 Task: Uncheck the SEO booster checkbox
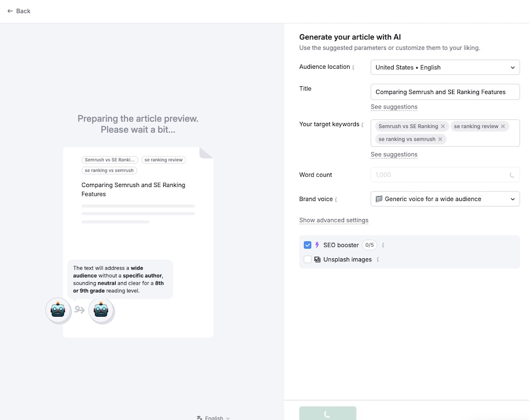coord(307,245)
